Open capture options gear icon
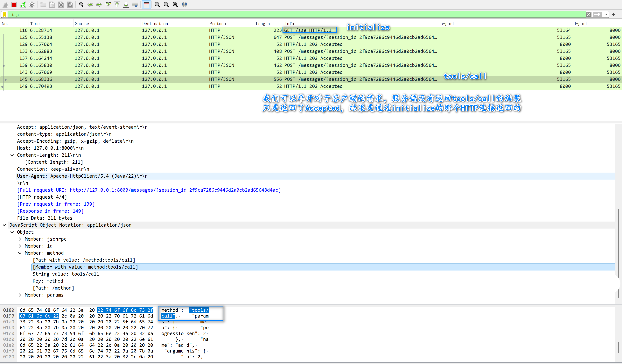 point(32,5)
